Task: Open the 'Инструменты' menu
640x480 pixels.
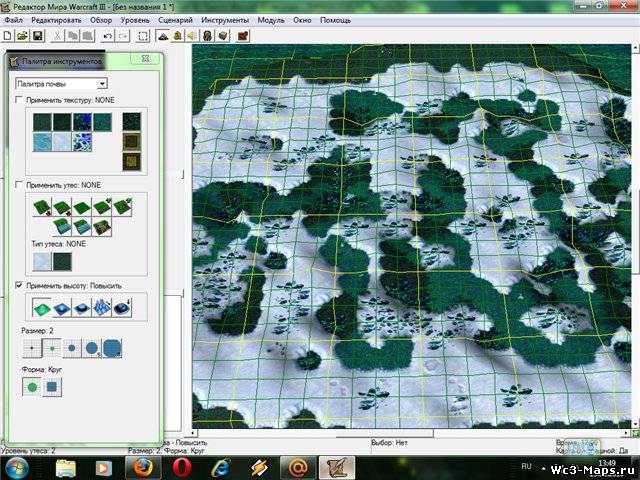Action: (x=225, y=20)
